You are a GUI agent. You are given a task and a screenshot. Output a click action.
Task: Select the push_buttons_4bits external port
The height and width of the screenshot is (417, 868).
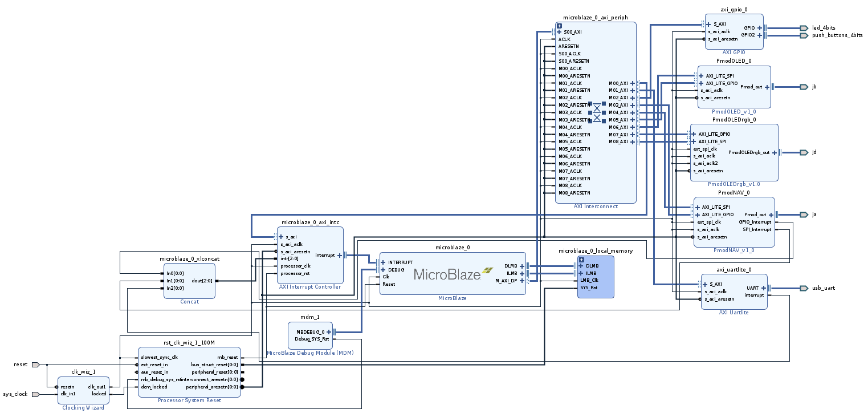804,35
